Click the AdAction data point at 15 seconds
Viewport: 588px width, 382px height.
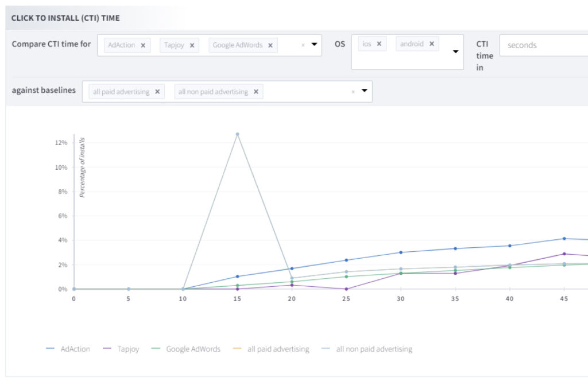coord(237,276)
